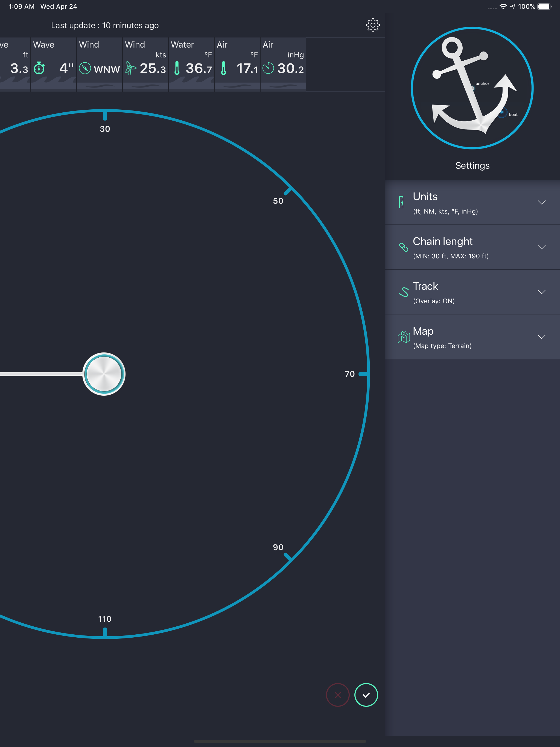Expand the Units settings chevron
560x747 pixels.
click(541, 202)
